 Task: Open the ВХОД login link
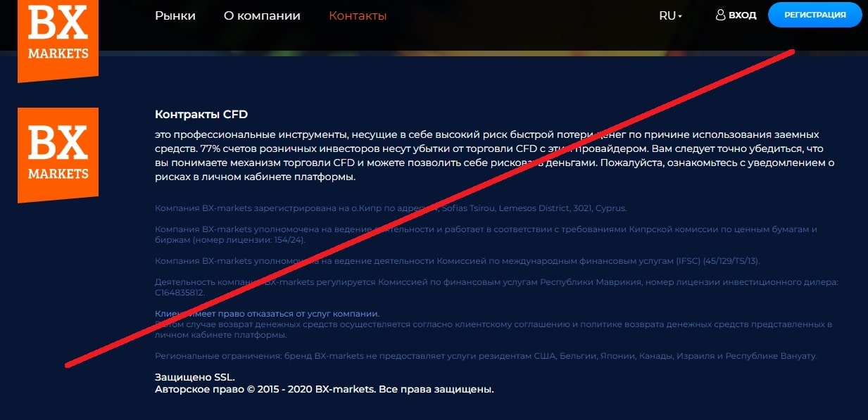[742, 15]
